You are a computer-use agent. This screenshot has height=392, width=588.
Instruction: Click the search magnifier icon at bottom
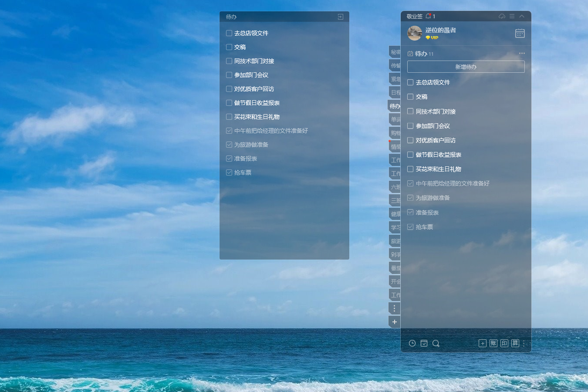tap(436, 343)
